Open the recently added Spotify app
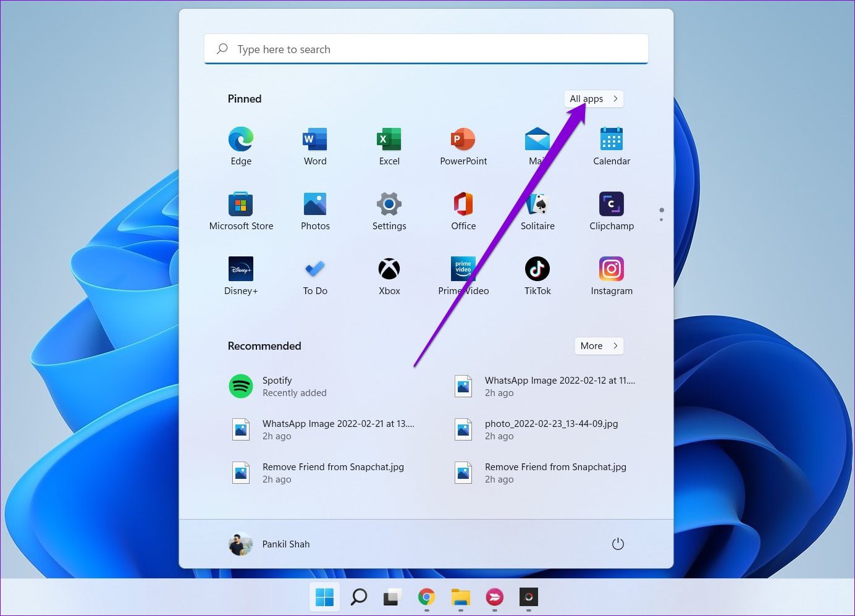The width and height of the screenshot is (855, 616). pos(277,386)
